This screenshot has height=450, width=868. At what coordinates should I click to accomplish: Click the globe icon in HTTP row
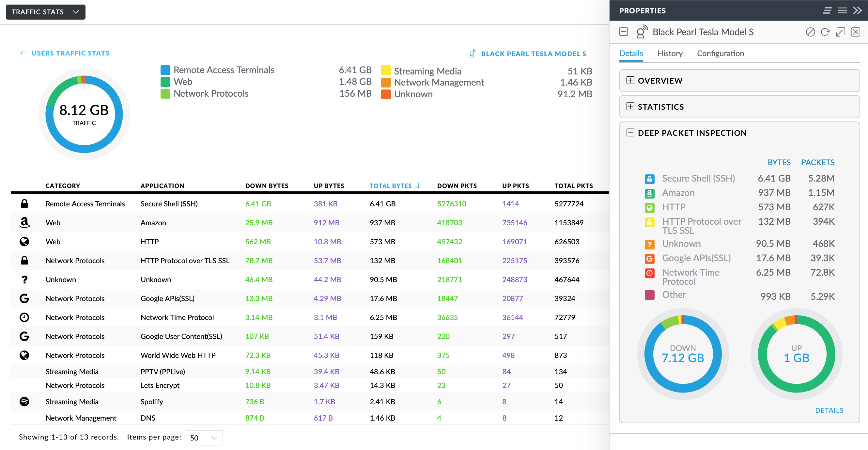click(x=24, y=241)
